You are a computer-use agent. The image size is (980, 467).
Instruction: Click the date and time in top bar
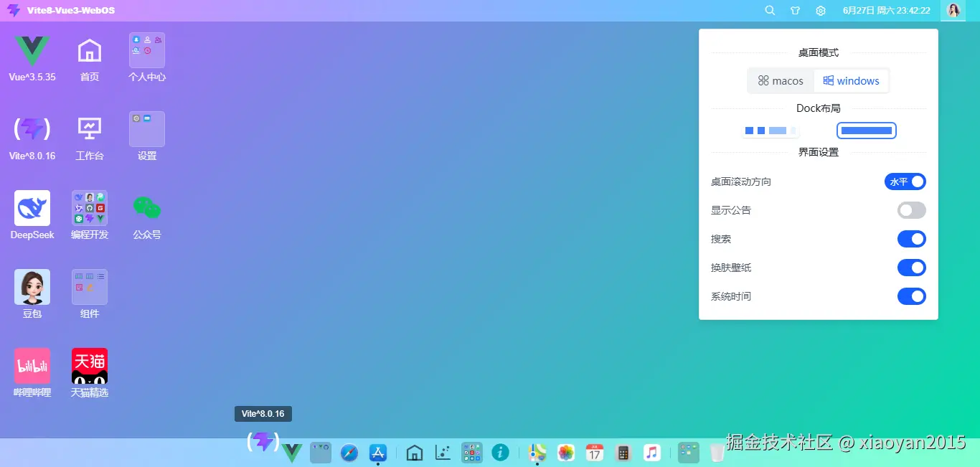(887, 11)
